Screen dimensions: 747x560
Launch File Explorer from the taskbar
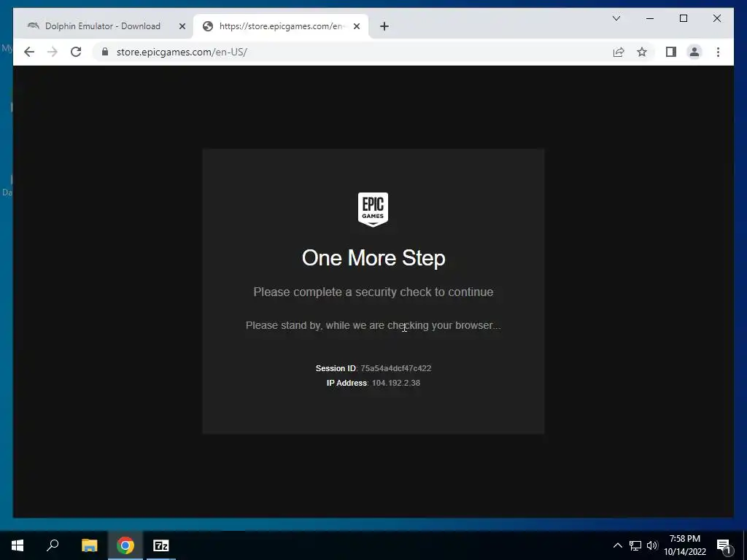(x=89, y=545)
